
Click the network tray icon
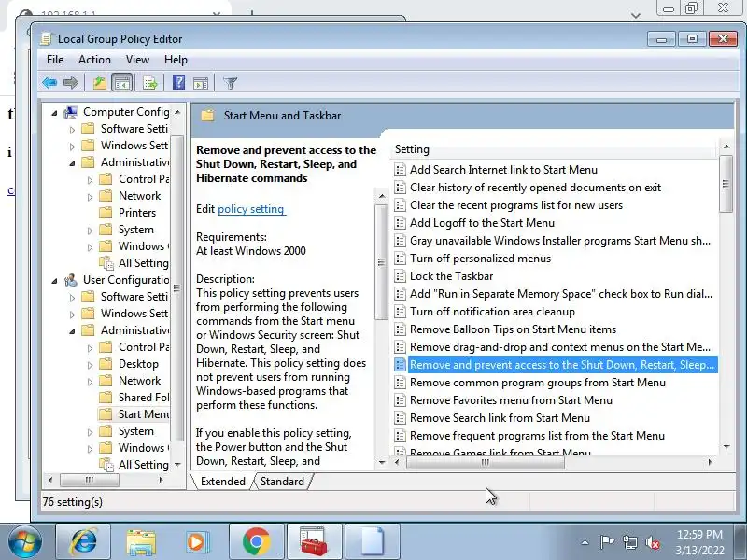point(629,542)
